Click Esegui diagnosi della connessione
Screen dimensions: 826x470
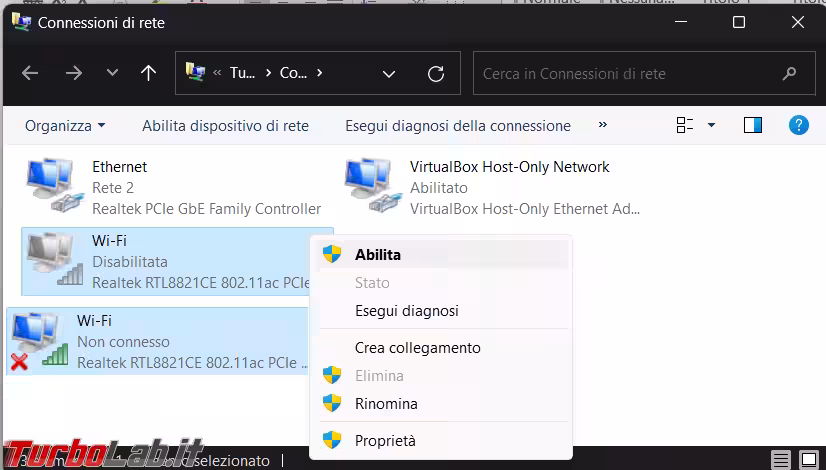(458, 126)
